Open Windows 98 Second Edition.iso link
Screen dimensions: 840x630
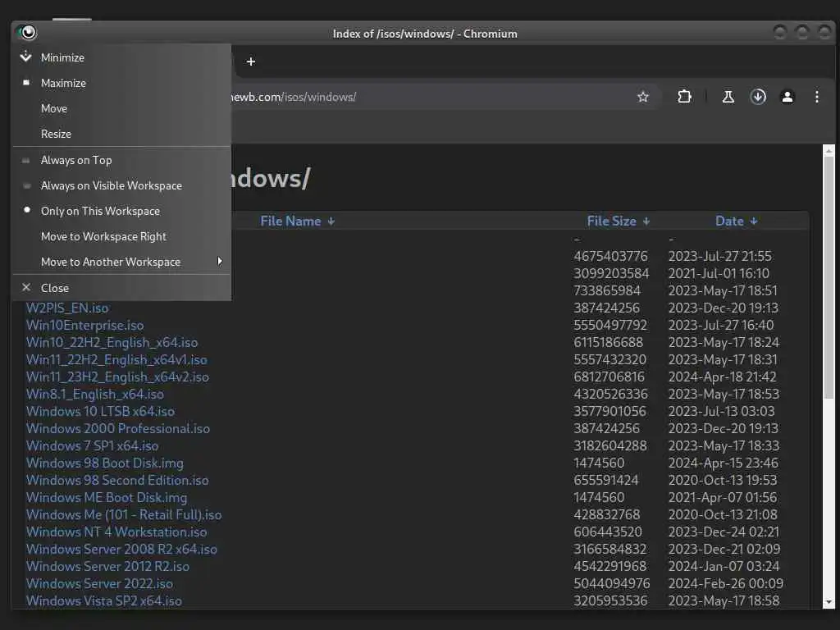point(117,480)
